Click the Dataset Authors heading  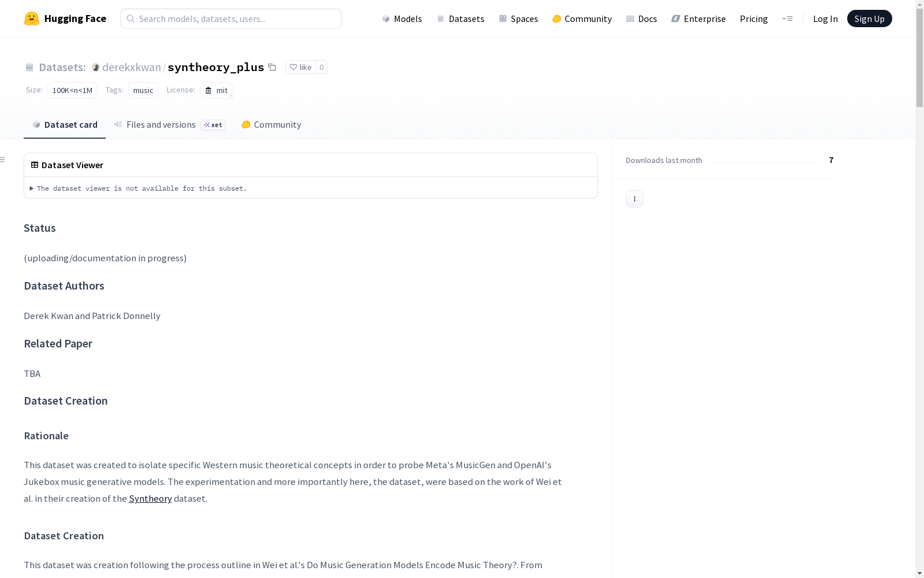(64, 286)
